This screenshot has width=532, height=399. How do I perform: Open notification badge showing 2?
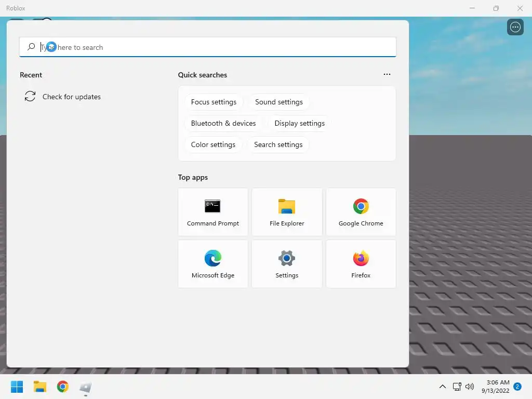coord(517,387)
